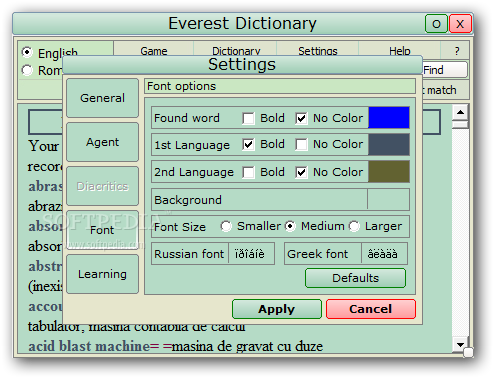The height and width of the screenshot is (378, 494).
Task: Open the General settings tab
Action: [102, 98]
